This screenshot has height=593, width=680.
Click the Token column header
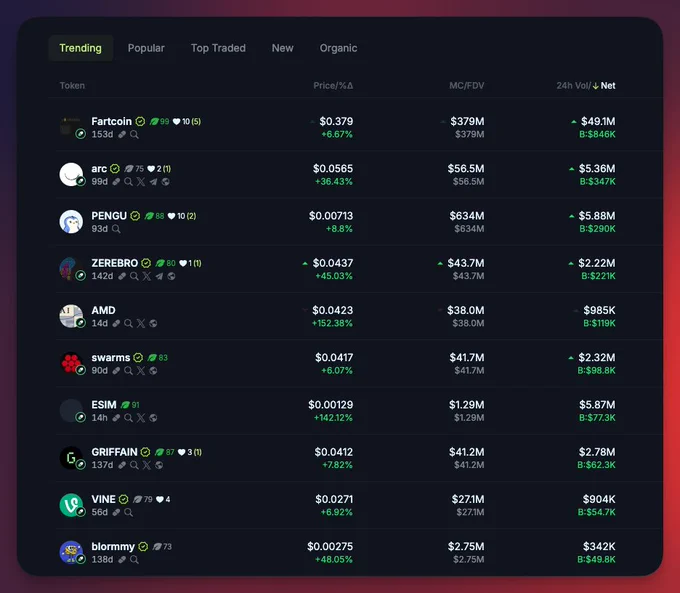click(72, 85)
